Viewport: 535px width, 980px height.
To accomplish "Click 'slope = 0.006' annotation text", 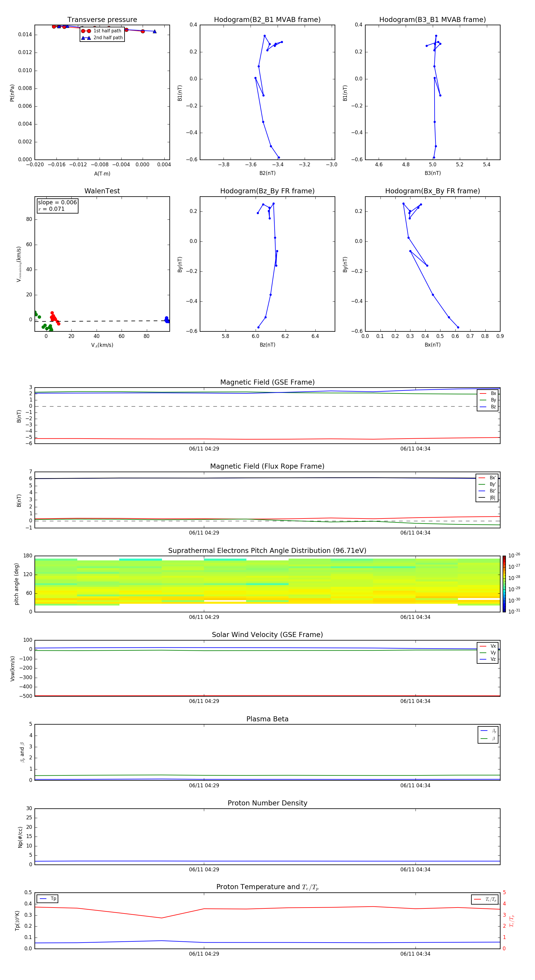I will click(57, 203).
